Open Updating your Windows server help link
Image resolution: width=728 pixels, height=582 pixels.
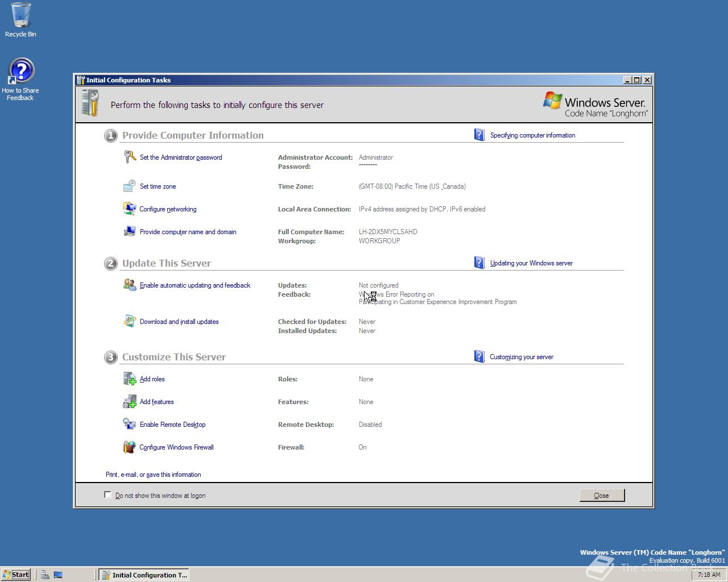pyautogui.click(x=531, y=263)
